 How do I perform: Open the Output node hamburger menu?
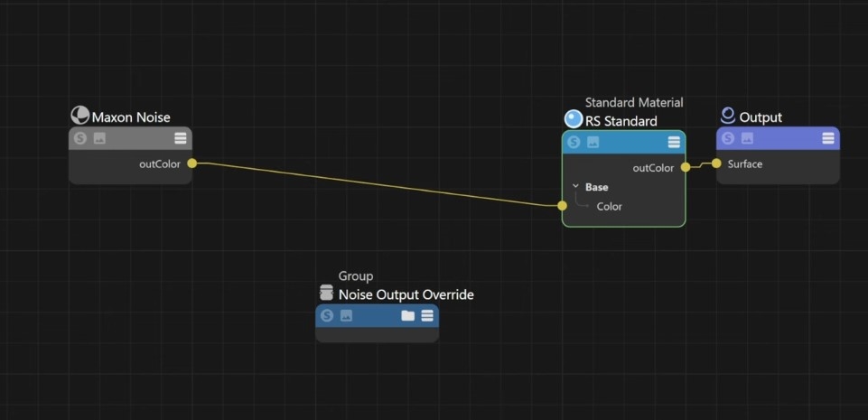[x=828, y=138]
